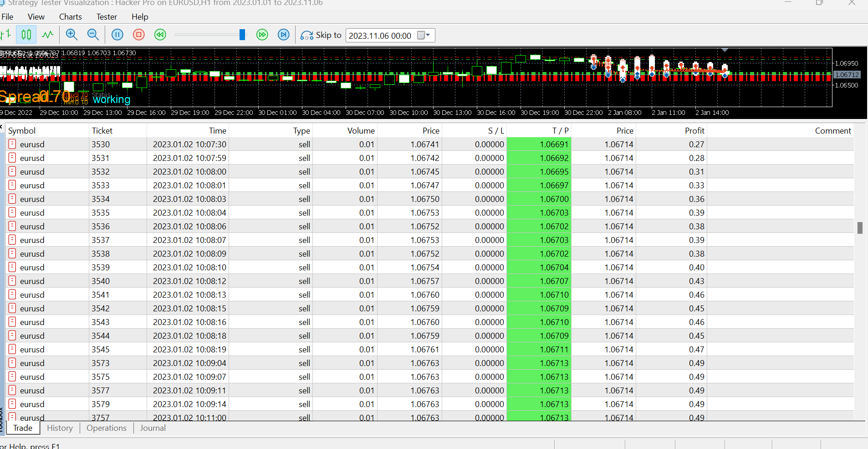
Task: Click the visualization speed slider handle
Action: click(242, 35)
